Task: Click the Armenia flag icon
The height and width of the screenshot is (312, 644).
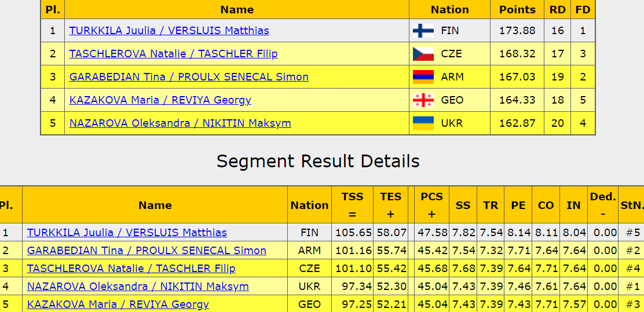Action: point(423,77)
